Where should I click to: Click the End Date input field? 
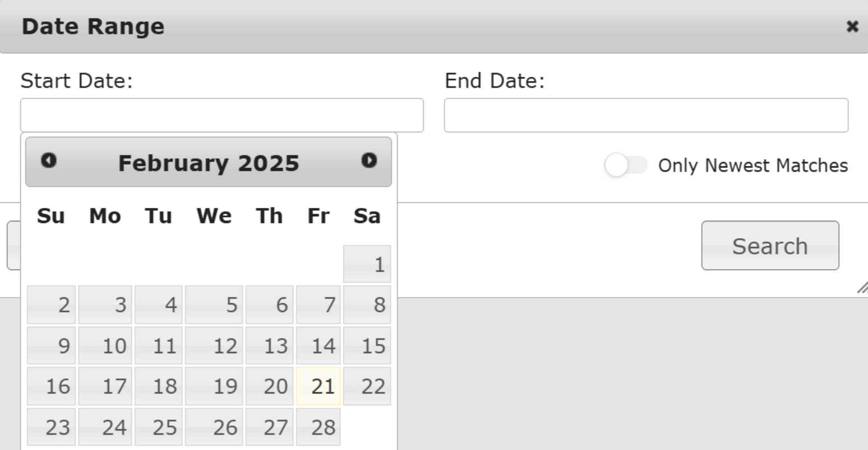(x=646, y=115)
